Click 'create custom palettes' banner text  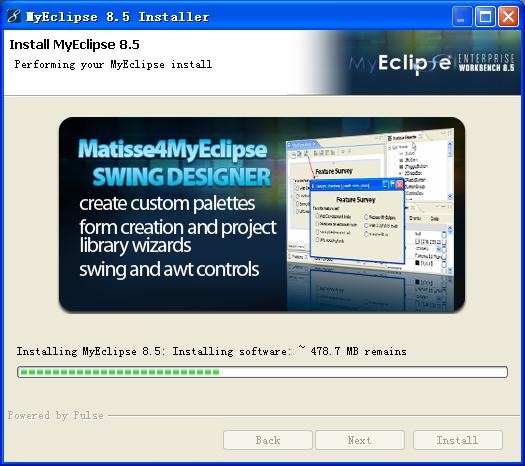167,204
